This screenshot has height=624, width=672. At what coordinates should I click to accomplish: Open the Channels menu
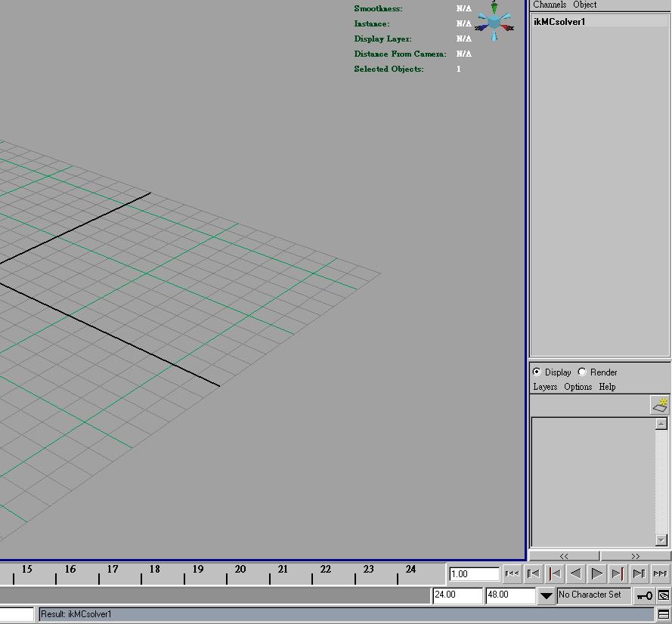click(x=550, y=5)
